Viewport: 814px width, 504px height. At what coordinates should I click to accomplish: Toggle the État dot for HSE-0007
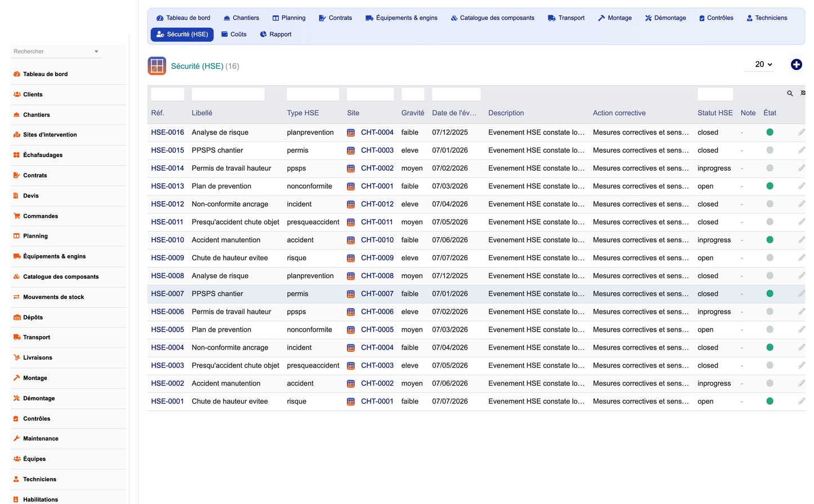pos(770,294)
